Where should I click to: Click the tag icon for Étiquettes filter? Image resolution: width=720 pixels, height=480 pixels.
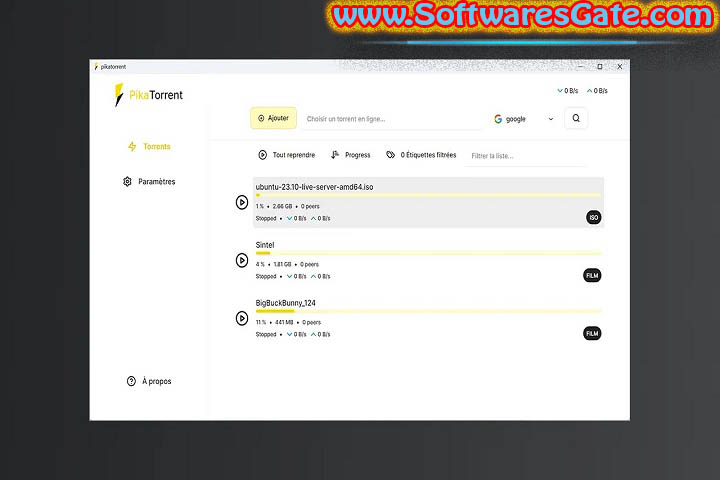pyautogui.click(x=390, y=155)
